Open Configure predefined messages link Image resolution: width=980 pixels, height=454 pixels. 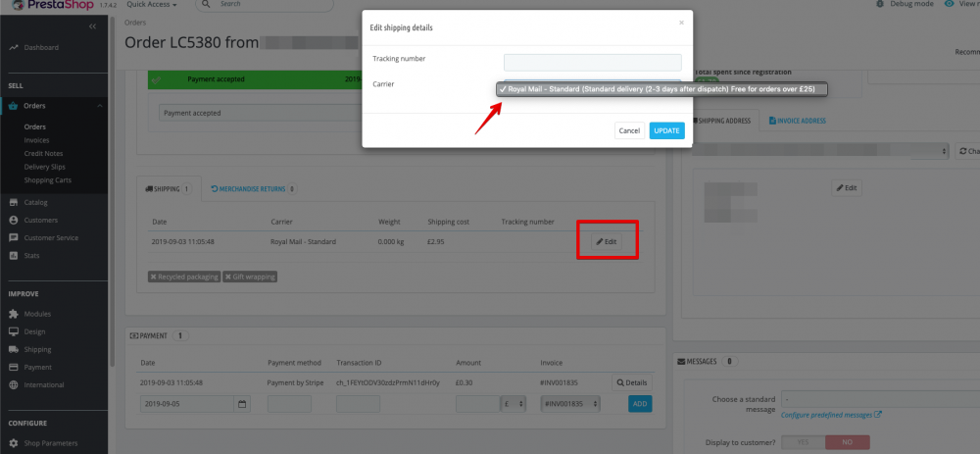(x=831, y=415)
